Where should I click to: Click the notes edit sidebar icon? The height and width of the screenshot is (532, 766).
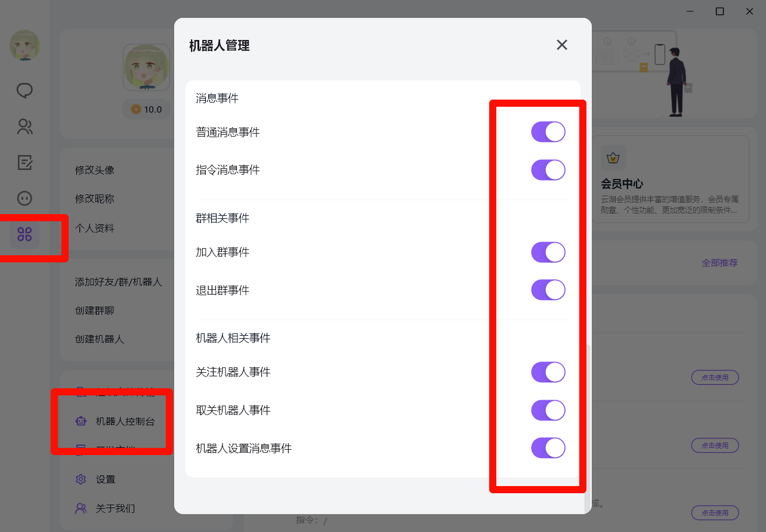(24, 162)
